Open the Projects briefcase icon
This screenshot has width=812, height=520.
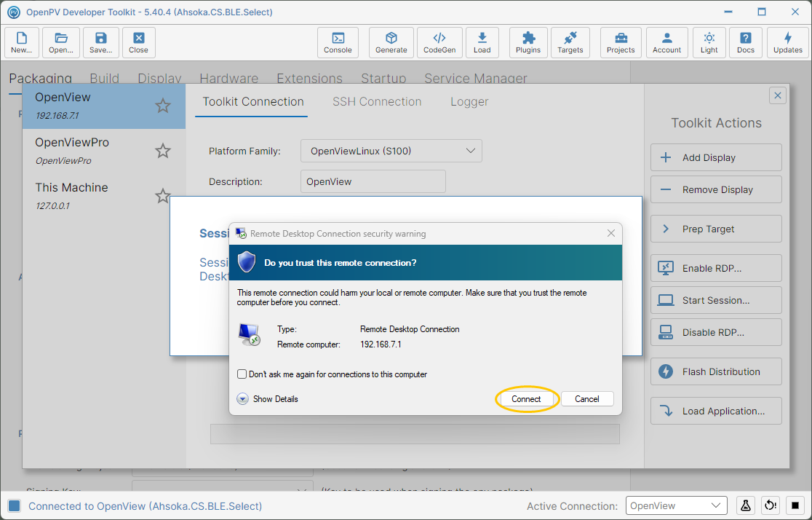(621, 42)
